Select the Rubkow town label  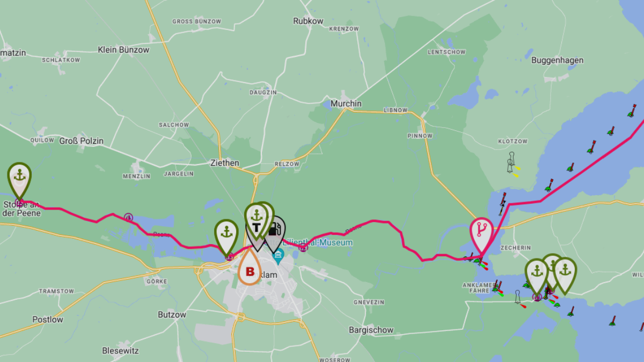point(308,21)
